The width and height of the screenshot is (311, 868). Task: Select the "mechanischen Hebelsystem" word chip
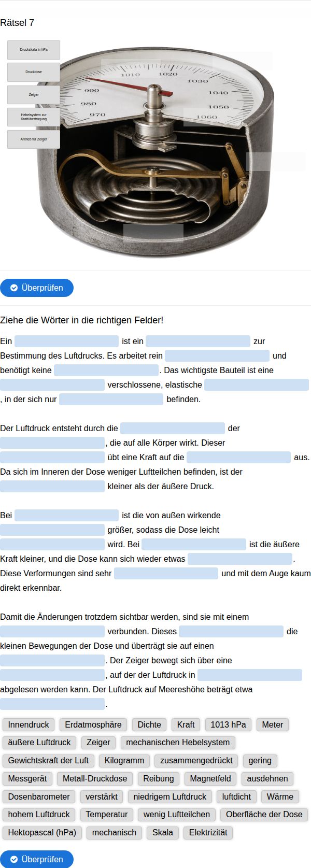point(178,742)
